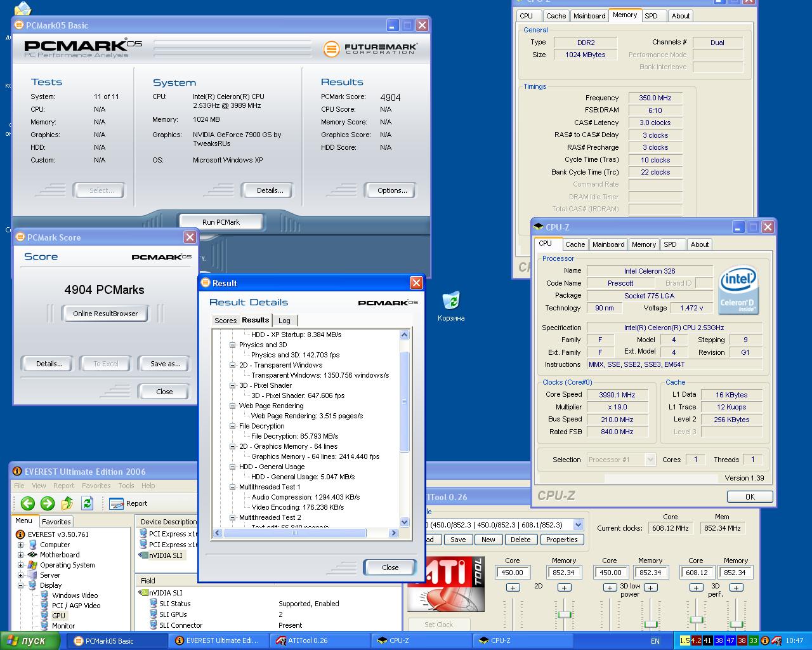The width and height of the screenshot is (812, 650).
Task: Collapse the File Decryption result group
Action: coord(233,426)
